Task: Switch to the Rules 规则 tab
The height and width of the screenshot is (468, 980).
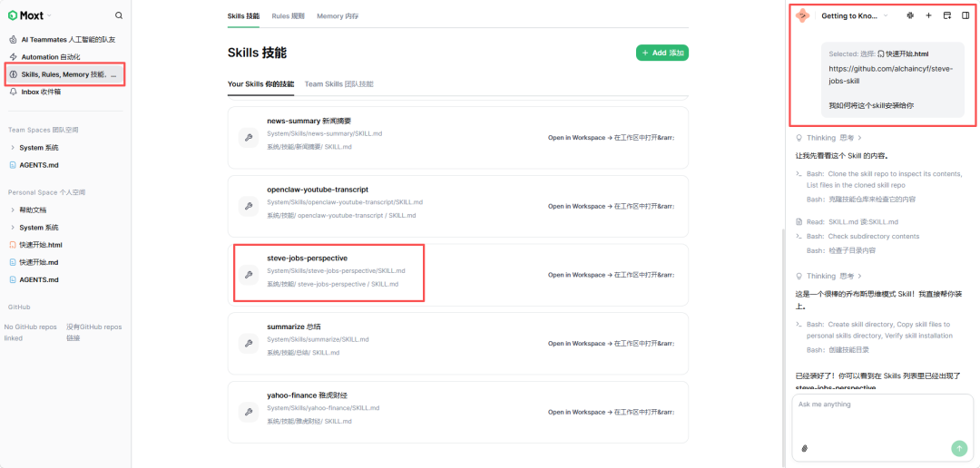Action: click(288, 16)
